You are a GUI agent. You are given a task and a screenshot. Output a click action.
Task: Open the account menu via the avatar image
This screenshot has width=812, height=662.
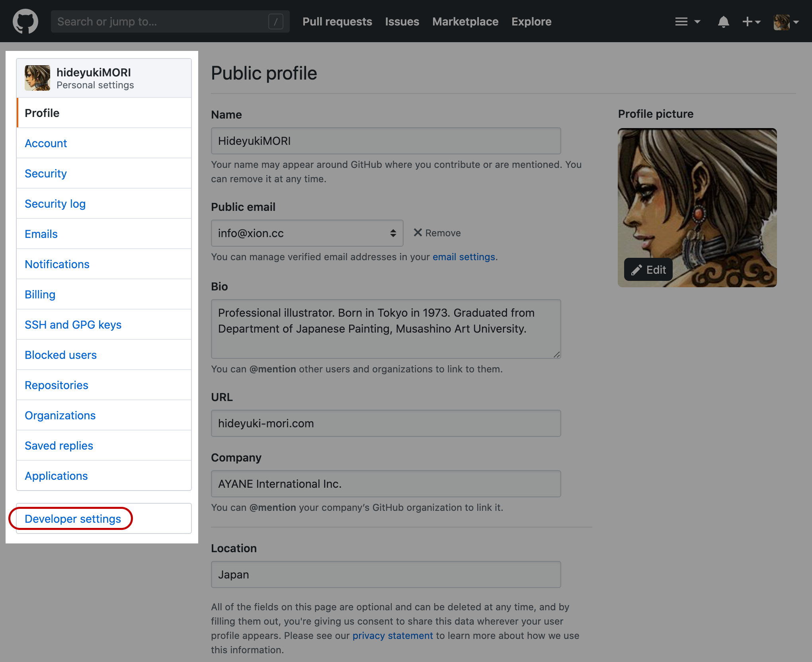(x=782, y=21)
